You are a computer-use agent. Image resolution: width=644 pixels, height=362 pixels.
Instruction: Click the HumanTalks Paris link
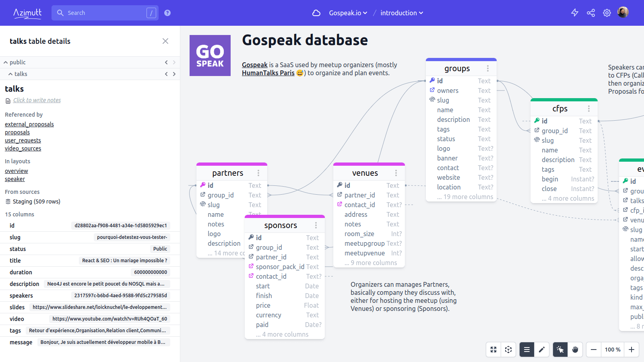(268, 73)
